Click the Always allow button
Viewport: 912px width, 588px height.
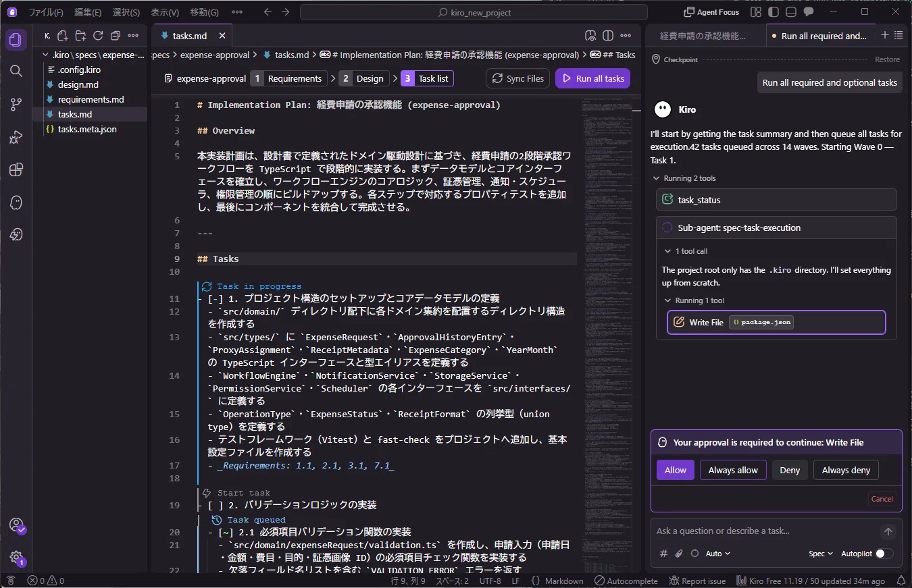pos(733,470)
